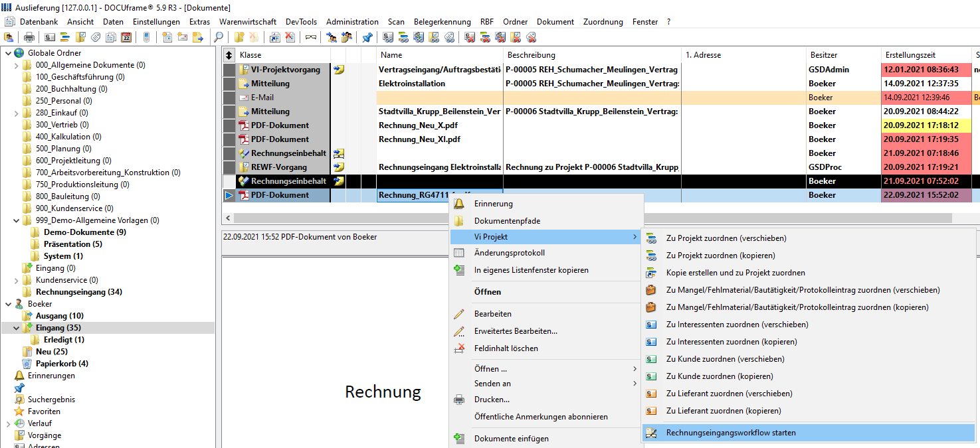This screenshot has height=448, width=980.
Task: Click the blue pushpin toolbar icon
Action: coord(367,37)
